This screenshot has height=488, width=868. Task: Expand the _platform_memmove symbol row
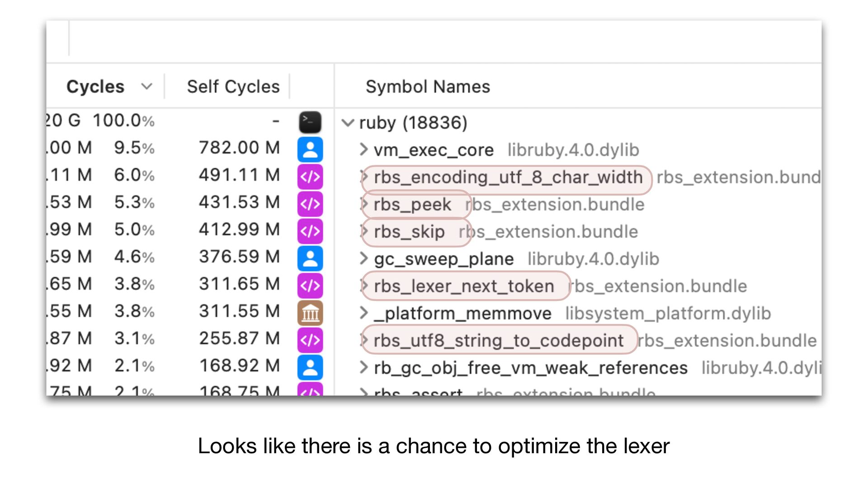point(363,313)
